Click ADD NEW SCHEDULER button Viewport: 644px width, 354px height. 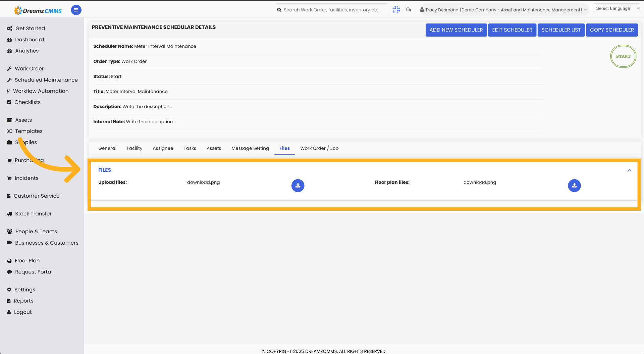(456, 30)
